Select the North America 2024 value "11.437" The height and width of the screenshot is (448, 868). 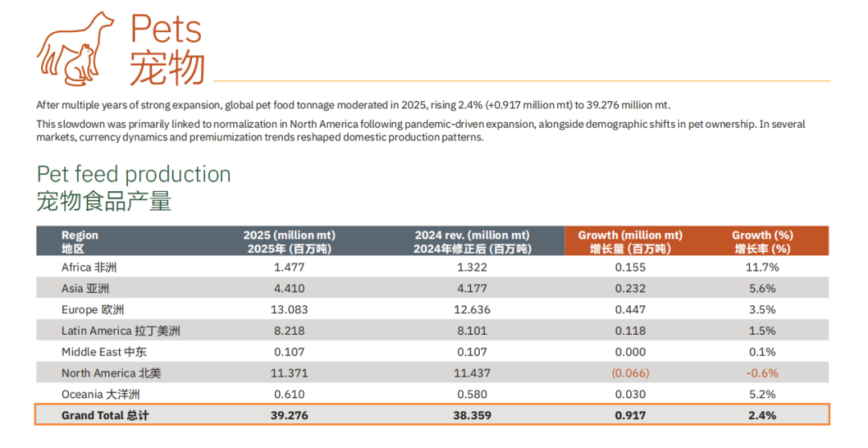click(473, 373)
